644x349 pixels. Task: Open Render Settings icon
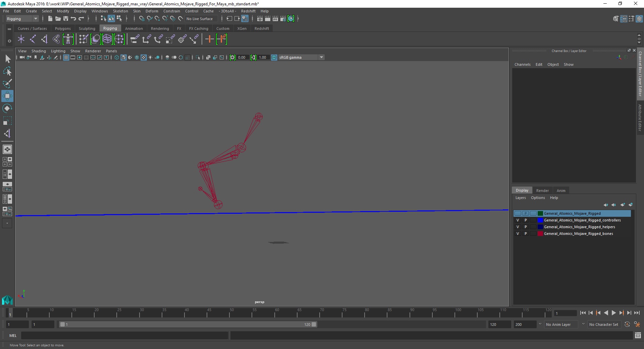pyautogui.click(x=283, y=19)
